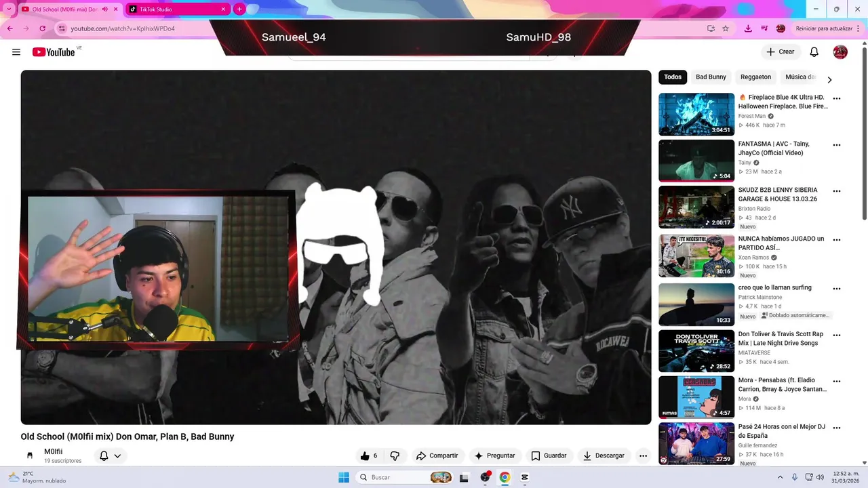Open YouTube notifications bell
Viewport: 868px width, 488px height.
(814, 52)
